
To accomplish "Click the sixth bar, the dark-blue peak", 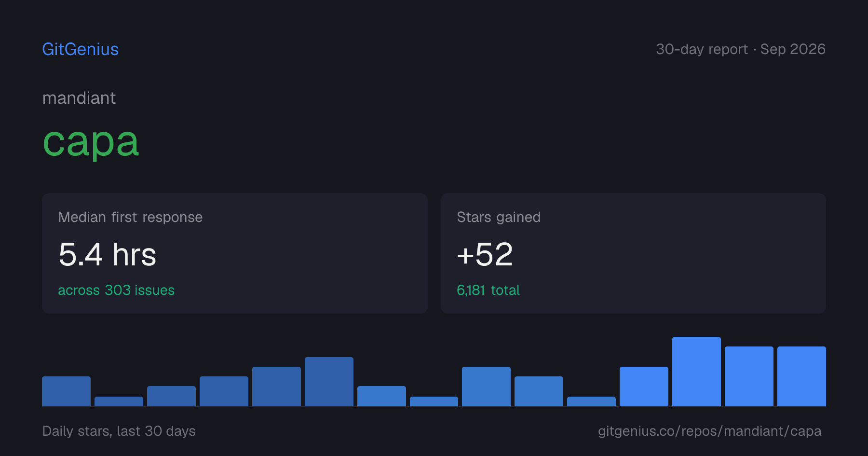I will pyautogui.click(x=329, y=382).
